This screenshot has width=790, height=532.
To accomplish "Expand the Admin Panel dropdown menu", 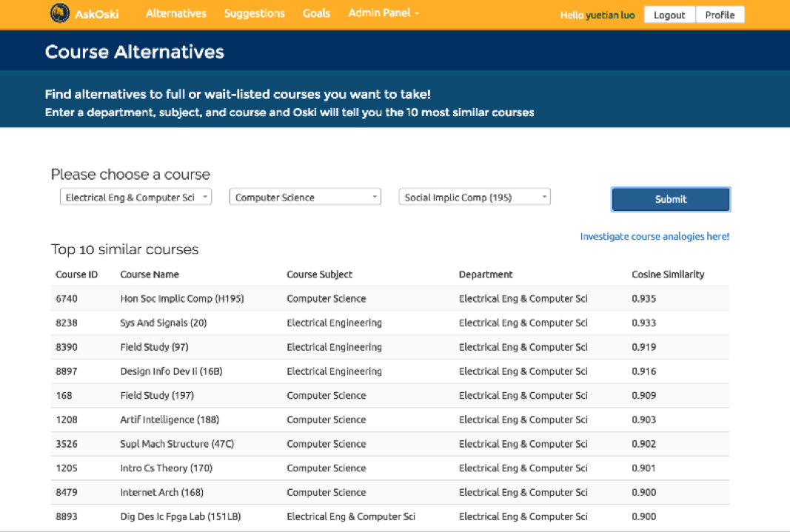I will coord(384,13).
